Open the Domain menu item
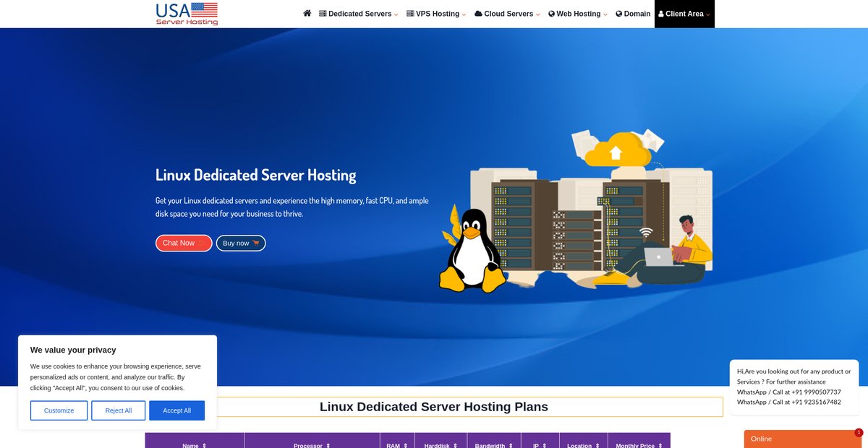Viewport: 868px width, 448px height. tap(633, 14)
